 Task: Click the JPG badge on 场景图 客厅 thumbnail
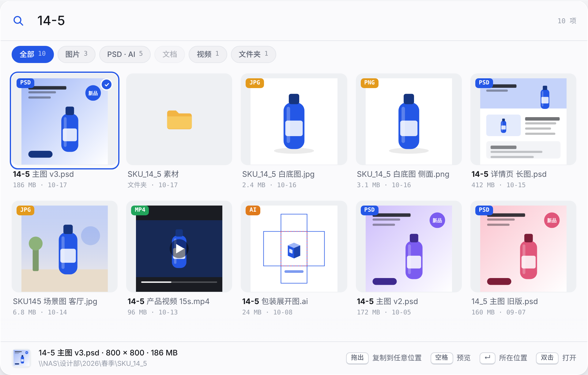[x=25, y=210]
